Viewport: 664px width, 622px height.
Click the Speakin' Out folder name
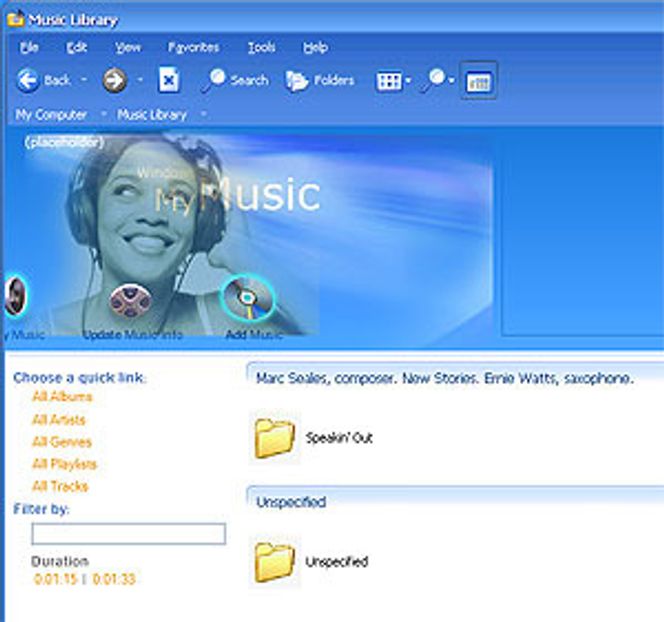339,437
